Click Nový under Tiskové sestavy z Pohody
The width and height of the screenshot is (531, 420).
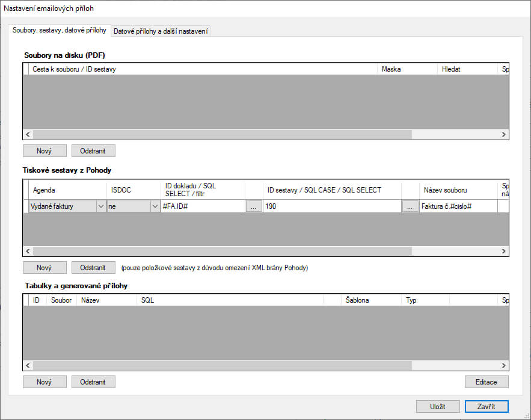point(45,267)
